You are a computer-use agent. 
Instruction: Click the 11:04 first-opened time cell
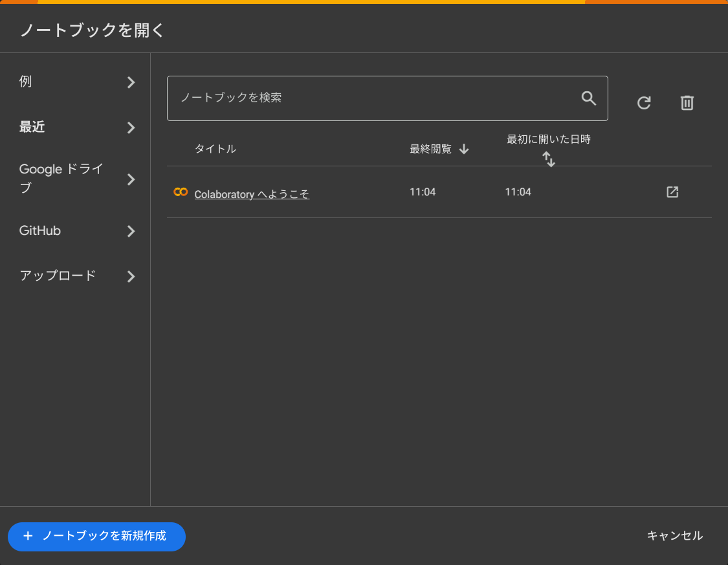tap(518, 192)
